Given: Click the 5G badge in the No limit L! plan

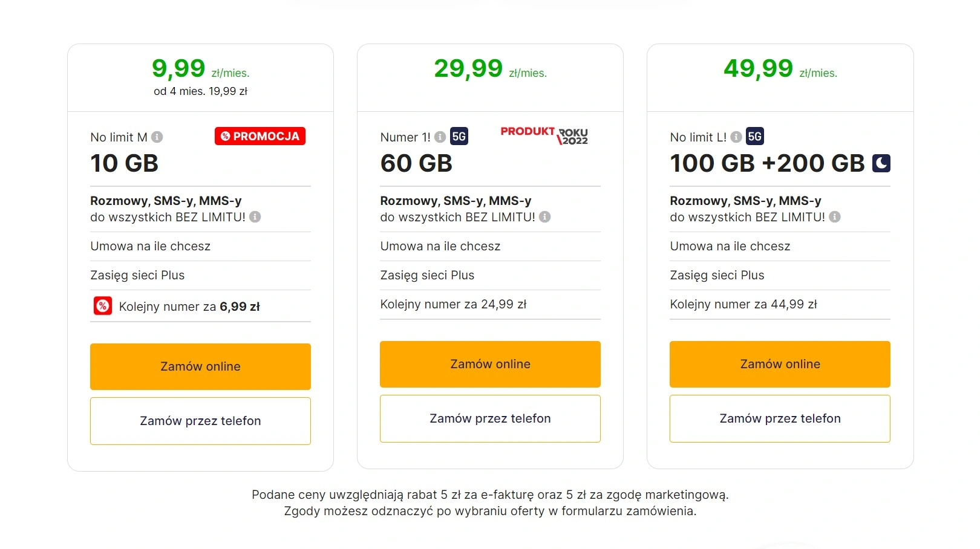Looking at the screenshot, I should [x=755, y=137].
